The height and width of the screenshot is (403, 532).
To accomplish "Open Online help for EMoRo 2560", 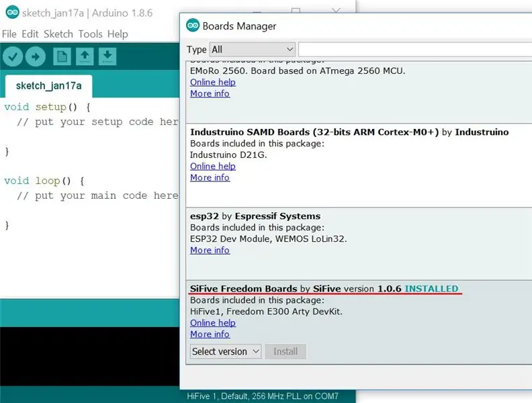I will coord(213,83).
